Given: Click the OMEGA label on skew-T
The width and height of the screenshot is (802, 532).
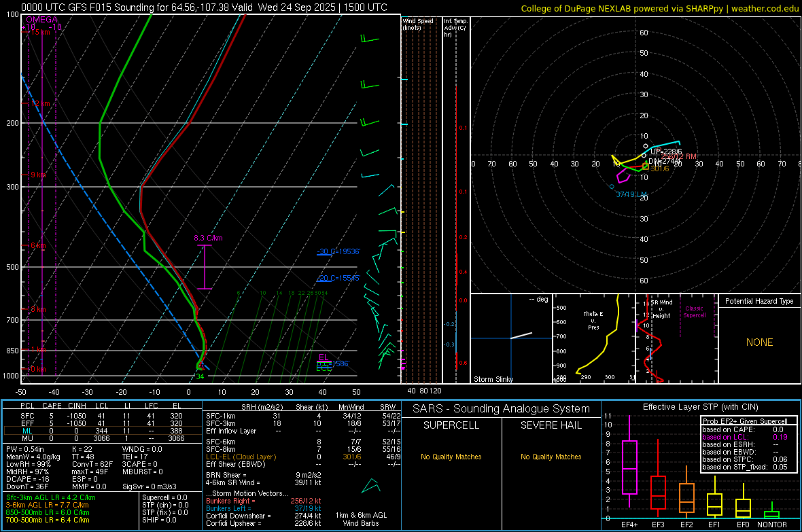Looking at the screenshot, I should [42, 20].
